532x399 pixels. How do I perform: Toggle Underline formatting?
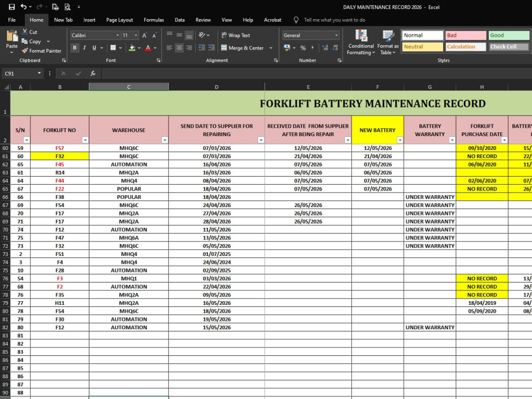94,48
